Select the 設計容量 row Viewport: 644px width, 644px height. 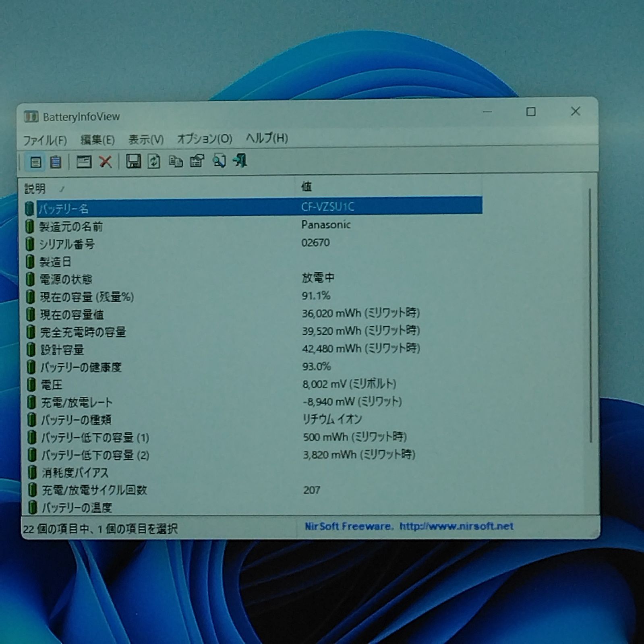click(x=254, y=349)
